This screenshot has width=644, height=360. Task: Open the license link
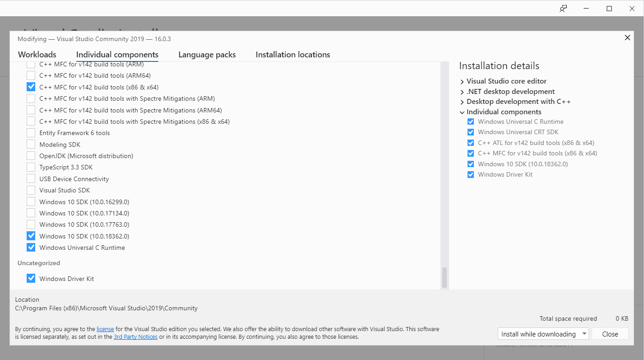105,329
